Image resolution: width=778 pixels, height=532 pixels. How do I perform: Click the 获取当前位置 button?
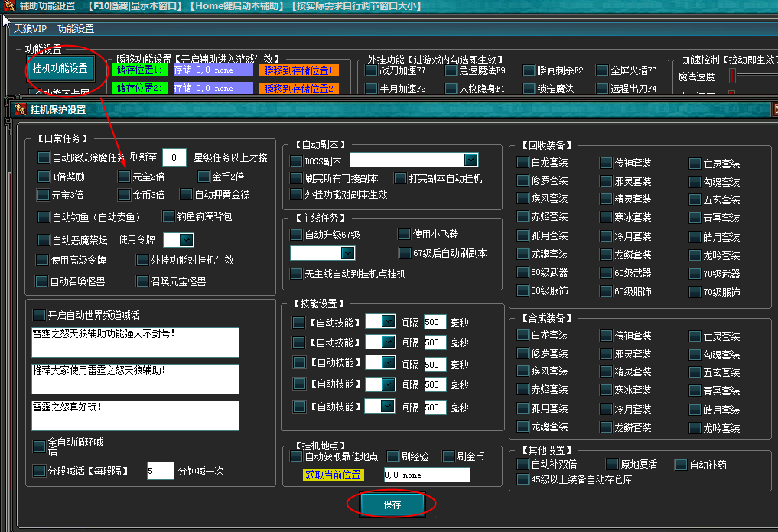coord(333,475)
